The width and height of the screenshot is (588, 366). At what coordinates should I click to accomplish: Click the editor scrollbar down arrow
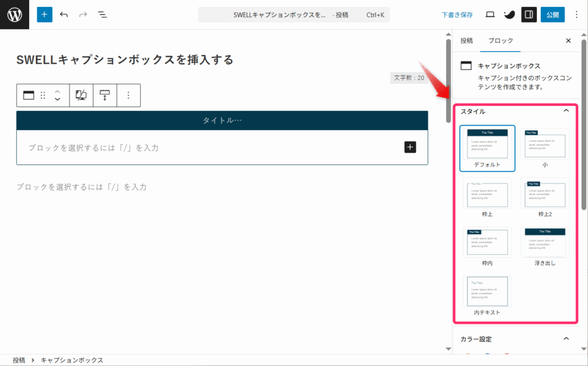[448, 349]
